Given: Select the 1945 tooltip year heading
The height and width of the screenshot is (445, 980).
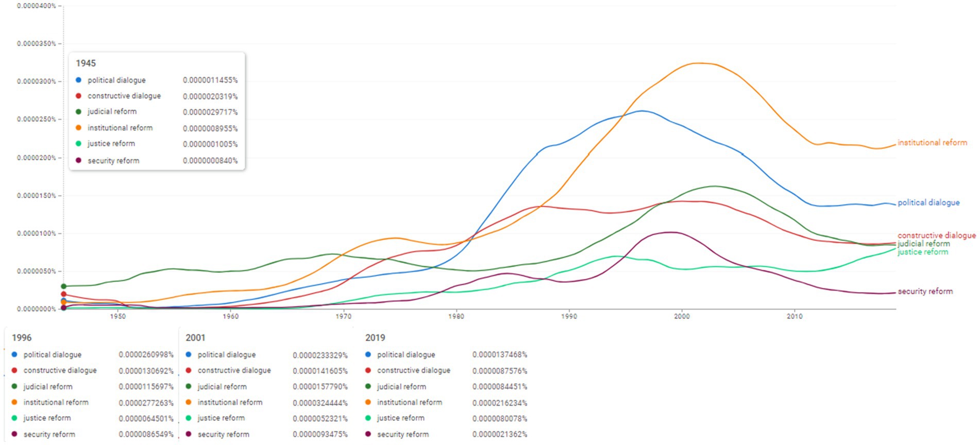Looking at the screenshot, I should pos(86,63).
